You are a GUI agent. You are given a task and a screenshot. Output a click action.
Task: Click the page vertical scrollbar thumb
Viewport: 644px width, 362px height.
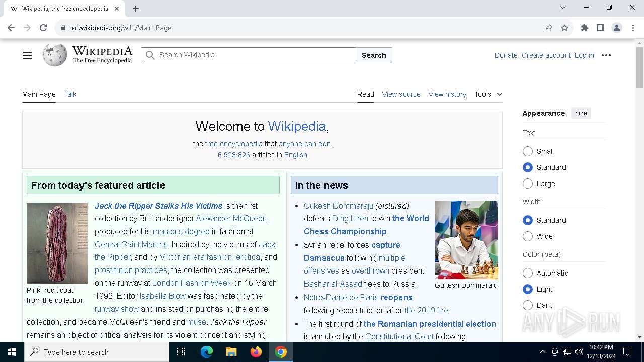click(x=639, y=68)
